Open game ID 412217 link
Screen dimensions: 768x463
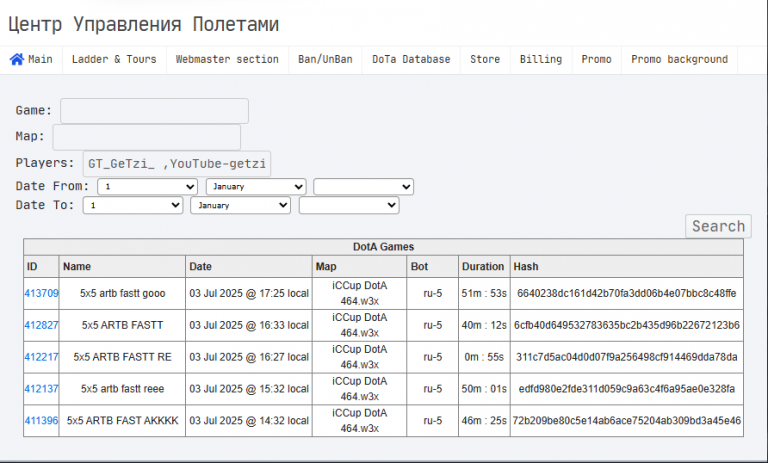point(42,357)
